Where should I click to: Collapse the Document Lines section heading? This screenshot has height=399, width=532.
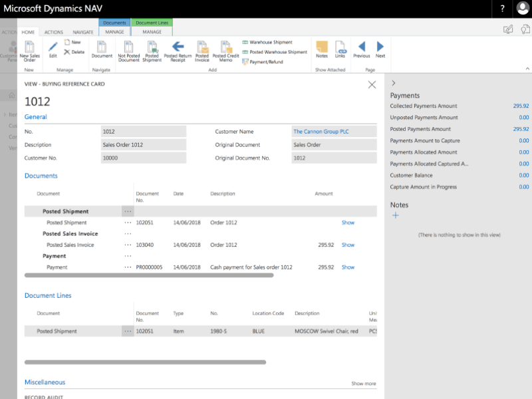(x=48, y=295)
